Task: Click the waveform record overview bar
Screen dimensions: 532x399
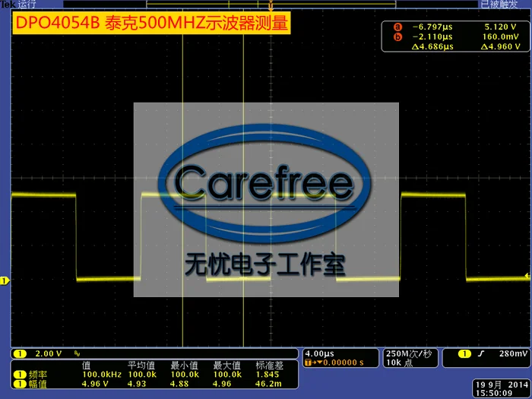Action: tap(271, 4)
